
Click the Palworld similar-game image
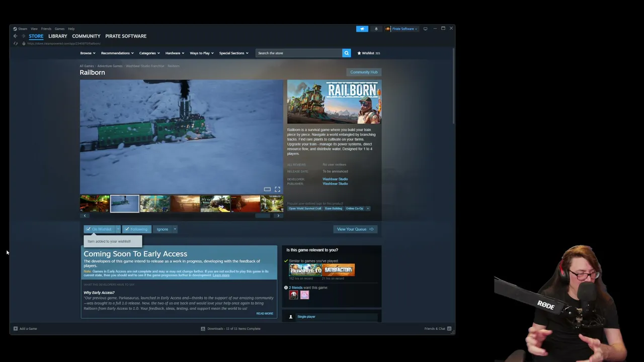305,270
